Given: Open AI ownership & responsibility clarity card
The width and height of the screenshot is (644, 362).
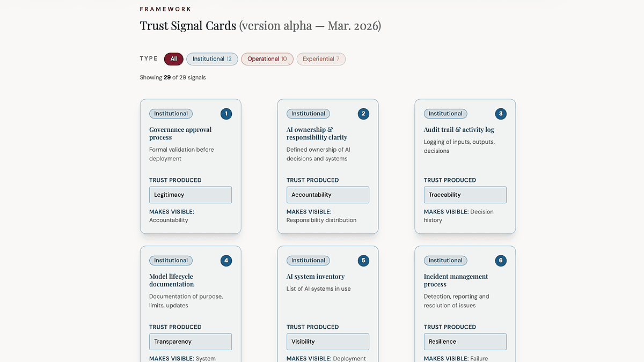Looking at the screenshot, I should point(317,134).
